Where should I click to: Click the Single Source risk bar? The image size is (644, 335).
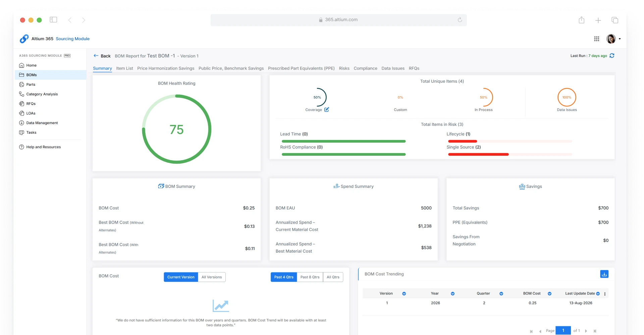510,154
